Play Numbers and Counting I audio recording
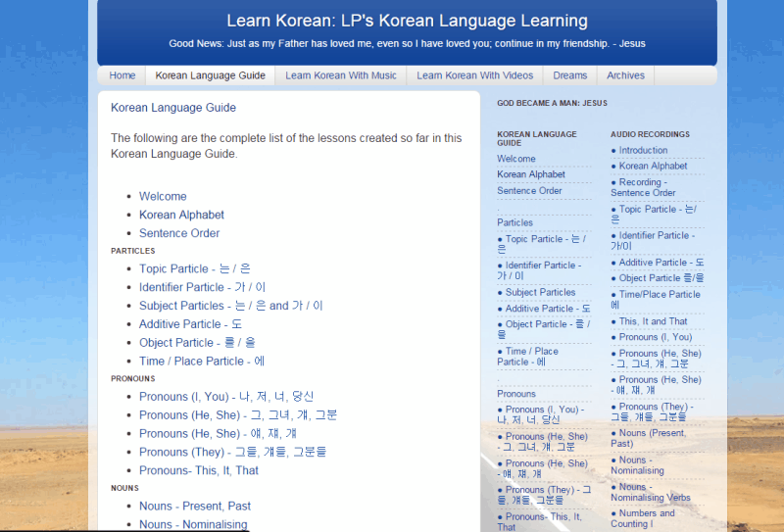 click(x=643, y=519)
